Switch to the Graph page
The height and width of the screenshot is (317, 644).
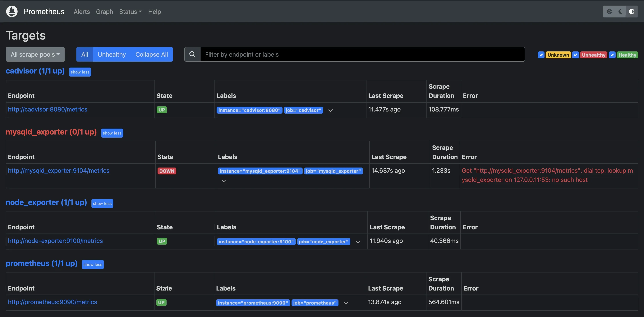pyautogui.click(x=104, y=12)
